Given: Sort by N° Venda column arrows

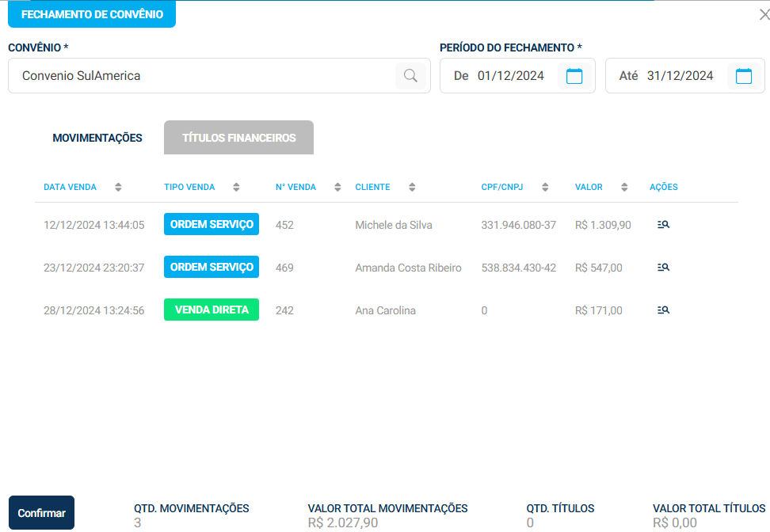Looking at the screenshot, I should pyautogui.click(x=337, y=188).
